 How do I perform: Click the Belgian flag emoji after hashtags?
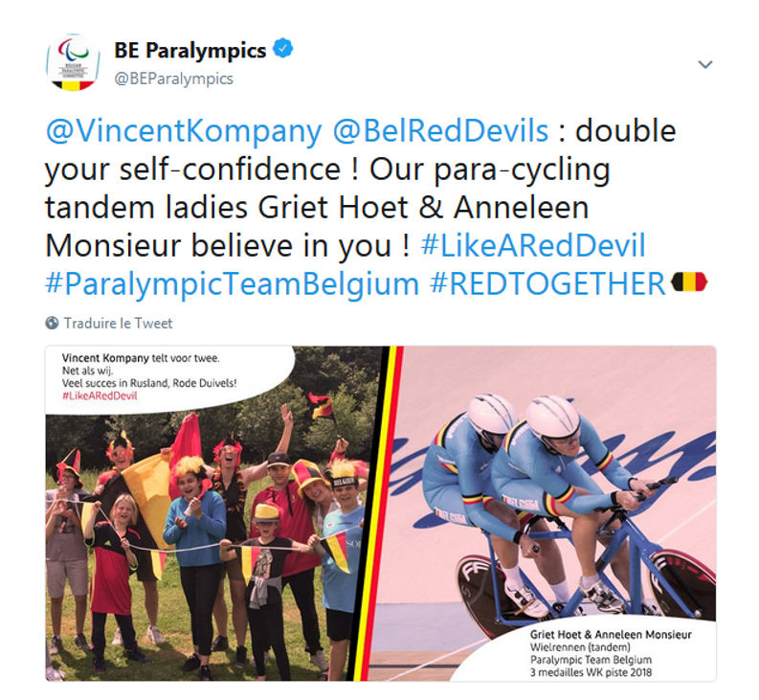[689, 282]
